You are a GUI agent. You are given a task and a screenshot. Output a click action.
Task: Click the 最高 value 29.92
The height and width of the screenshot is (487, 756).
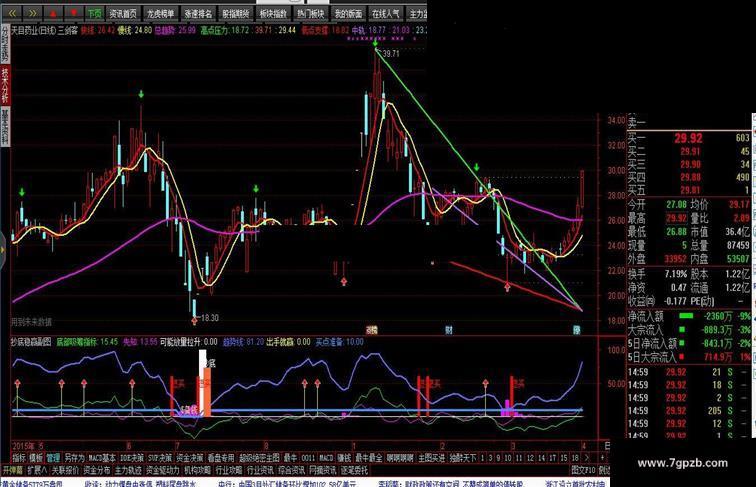(x=676, y=218)
